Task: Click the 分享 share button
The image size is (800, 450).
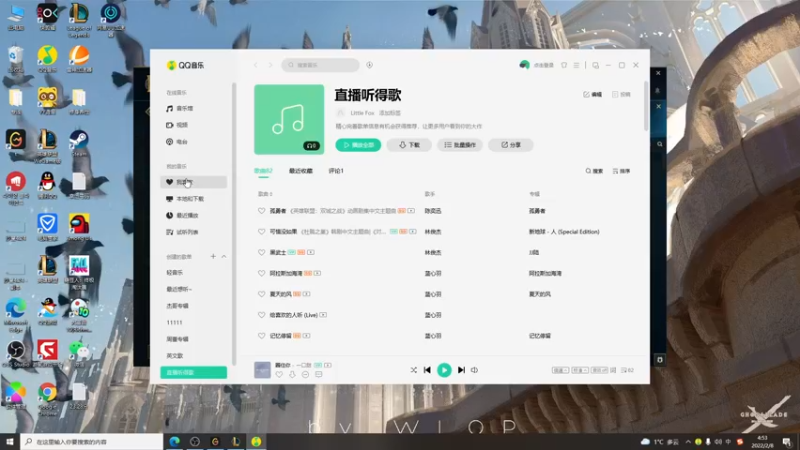Action: pos(511,145)
